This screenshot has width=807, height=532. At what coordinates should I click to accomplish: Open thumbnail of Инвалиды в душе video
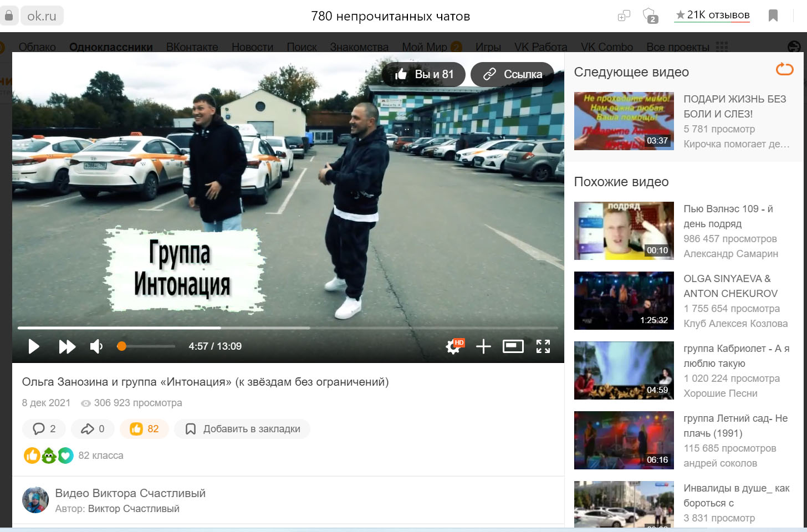(x=624, y=504)
